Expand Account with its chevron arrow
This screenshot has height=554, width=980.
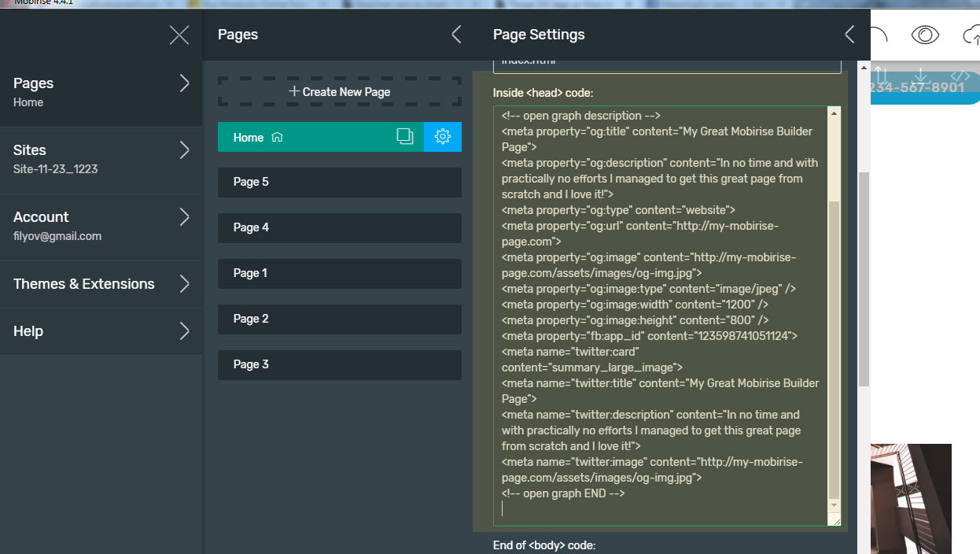[185, 217]
